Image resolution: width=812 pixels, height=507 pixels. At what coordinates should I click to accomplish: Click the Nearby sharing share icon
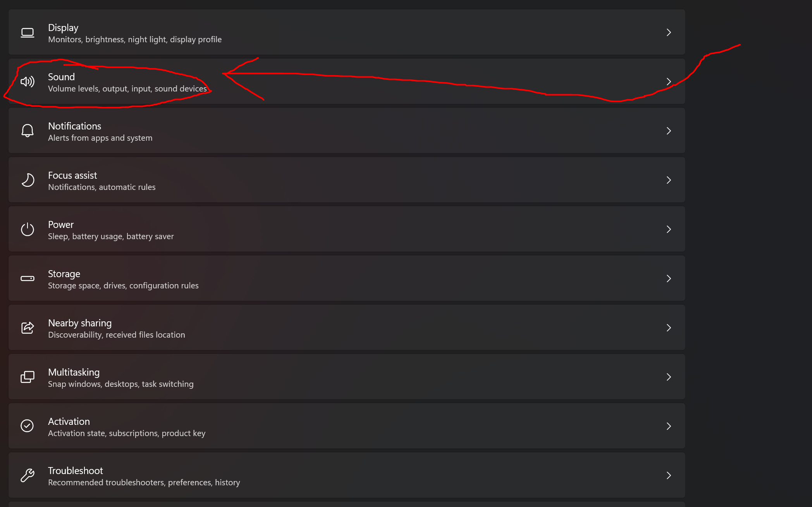coord(28,328)
